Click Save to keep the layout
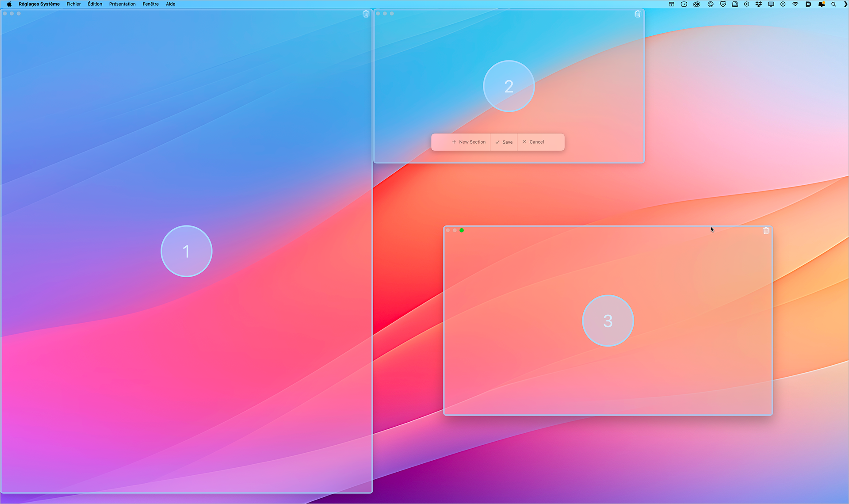Viewport: 849px width, 504px height. point(504,142)
